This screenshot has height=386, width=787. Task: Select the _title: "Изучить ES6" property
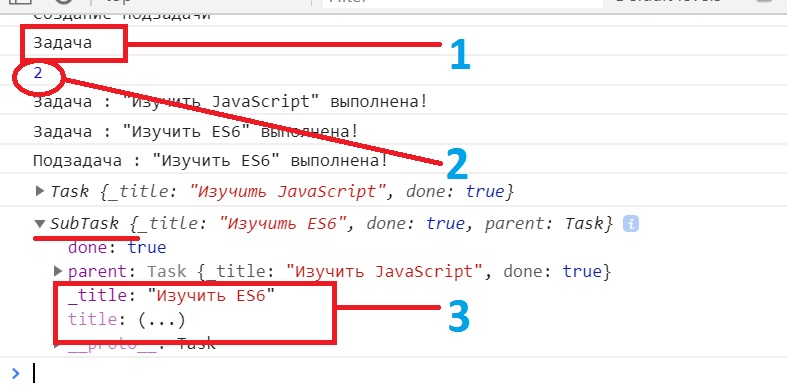click(172, 296)
